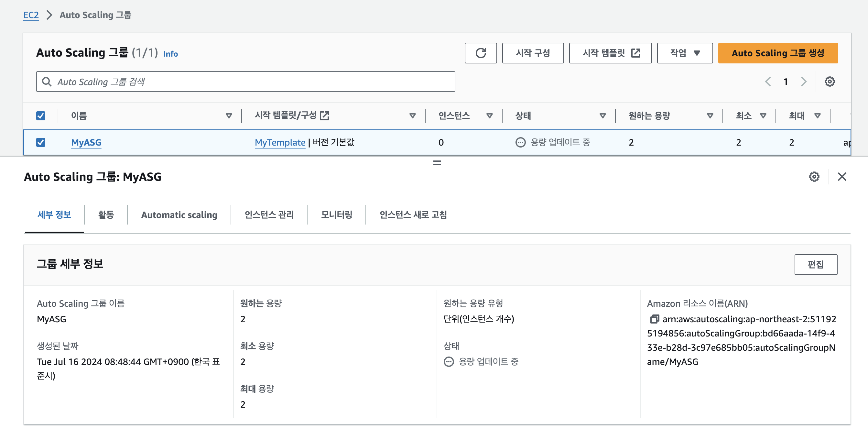Screen dimensions: 868x429
Task: Click external link icon in 시작 템플릿/구성 header
Action: tap(324, 115)
